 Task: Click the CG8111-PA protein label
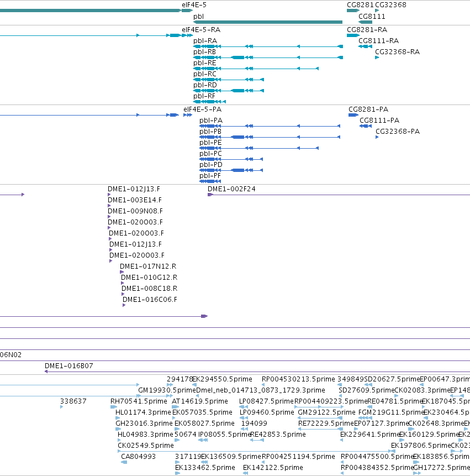379,121
